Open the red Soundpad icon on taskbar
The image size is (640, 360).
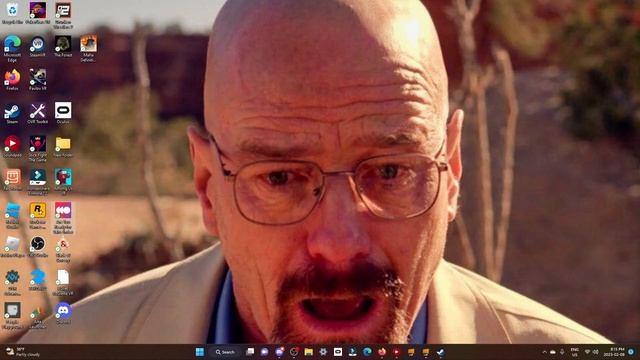[396, 352]
